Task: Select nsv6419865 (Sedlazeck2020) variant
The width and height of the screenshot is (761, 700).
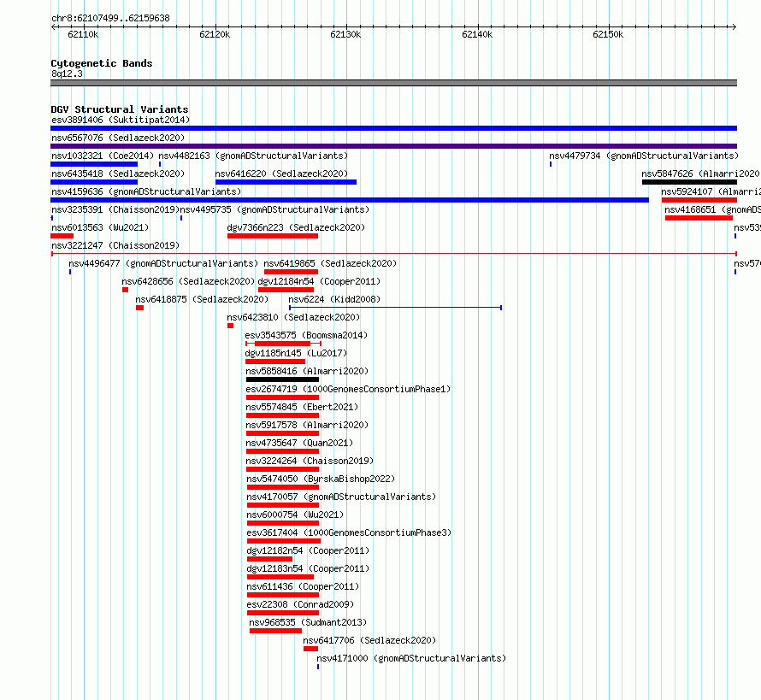Action: coord(330,263)
